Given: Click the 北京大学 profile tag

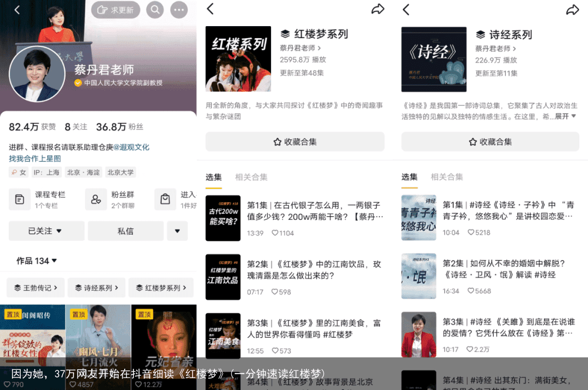Looking at the screenshot, I should point(120,172).
